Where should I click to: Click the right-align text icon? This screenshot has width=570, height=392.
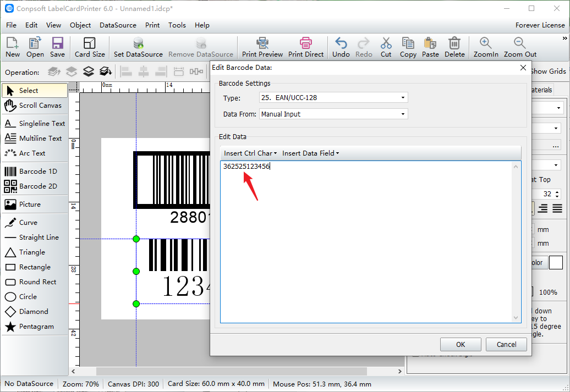click(x=542, y=208)
